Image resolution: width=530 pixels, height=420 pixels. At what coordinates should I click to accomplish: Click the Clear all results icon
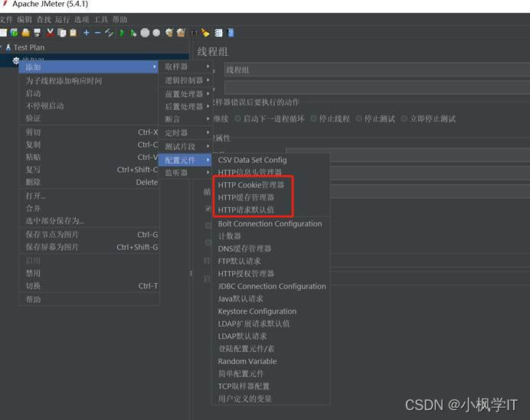(181, 33)
